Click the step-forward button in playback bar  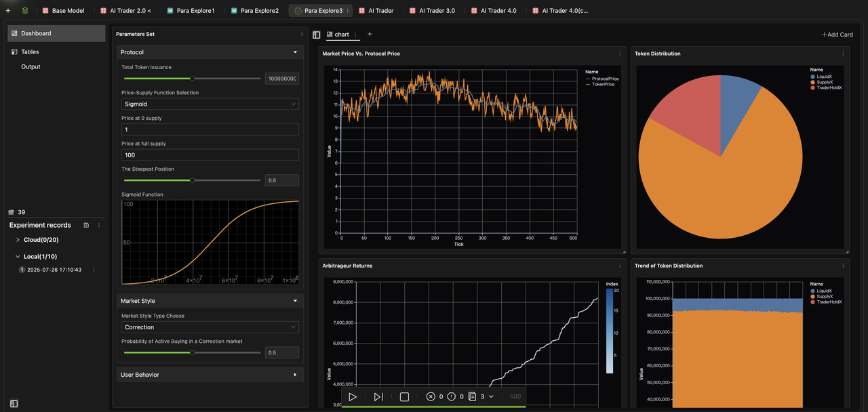click(378, 397)
